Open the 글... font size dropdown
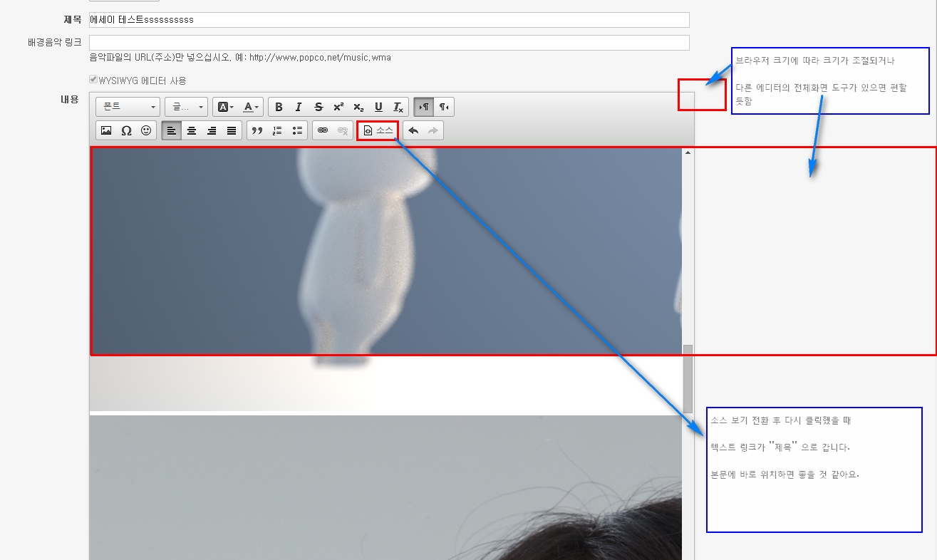The image size is (937, 560). (x=186, y=107)
